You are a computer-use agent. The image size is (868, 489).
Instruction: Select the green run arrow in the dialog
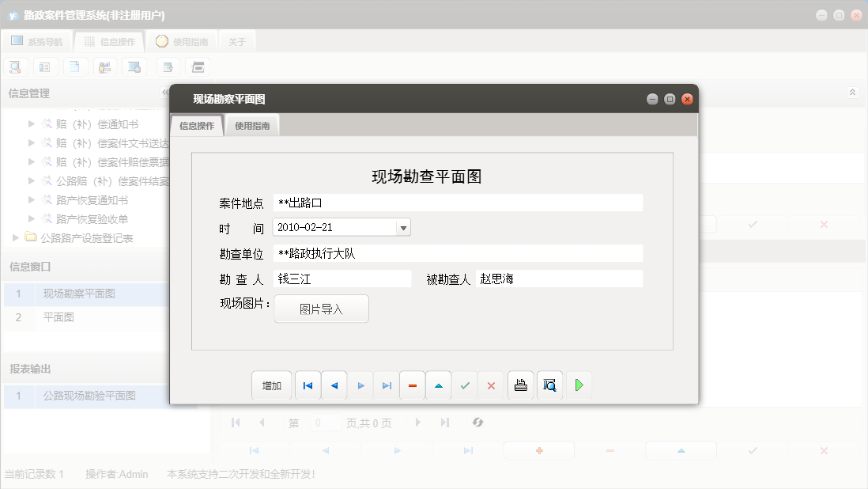[578, 385]
